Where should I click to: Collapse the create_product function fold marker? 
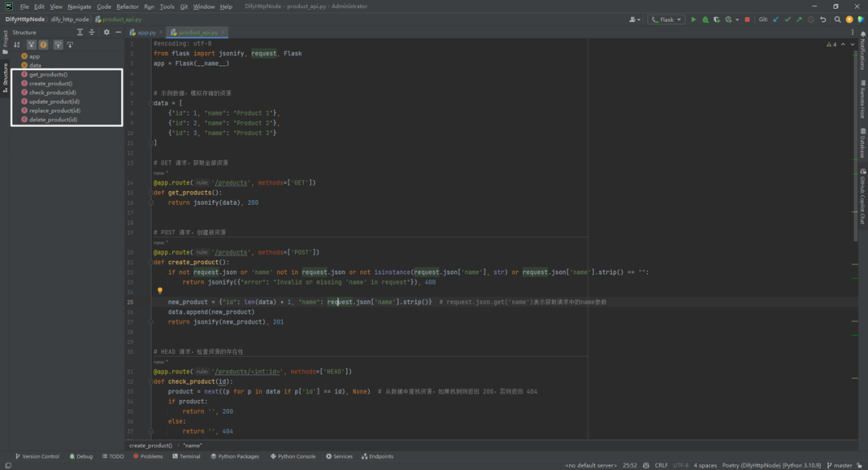pos(150,263)
